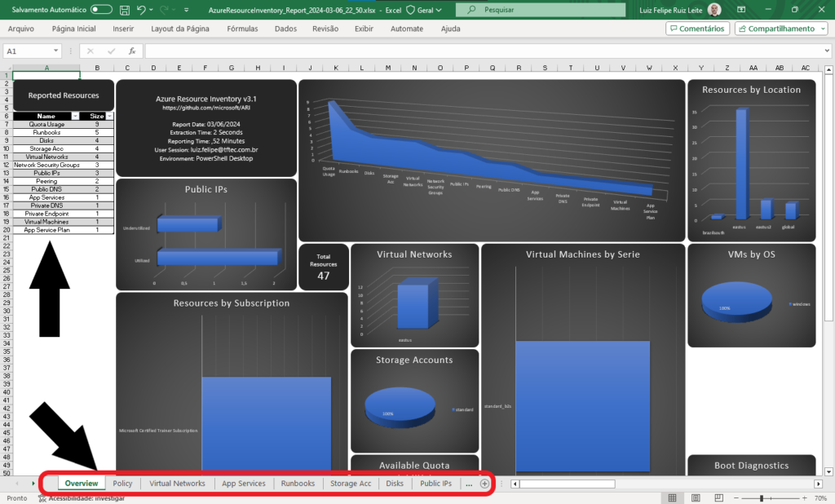Add a new sheet with plus icon
The image size is (835, 504).
(x=484, y=484)
